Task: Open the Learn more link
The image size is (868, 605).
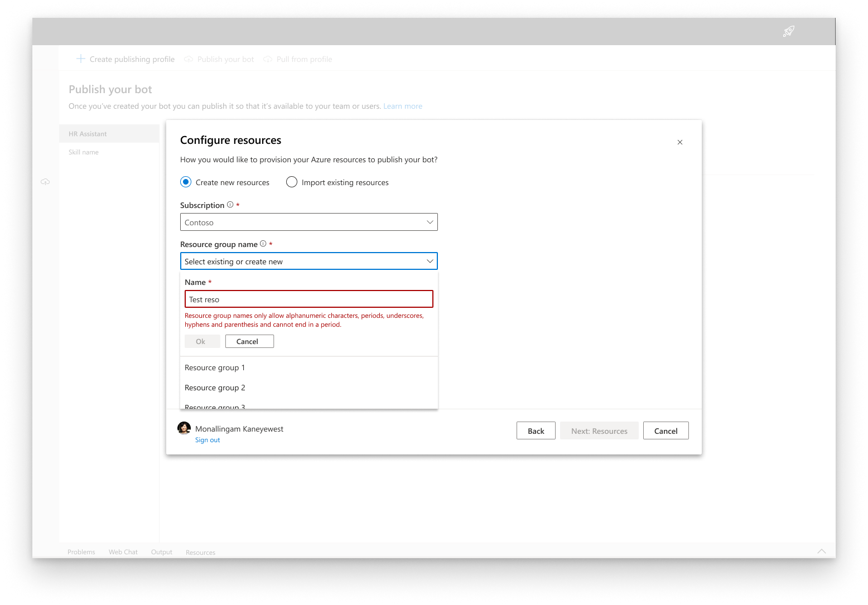Action: tap(402, 105)
